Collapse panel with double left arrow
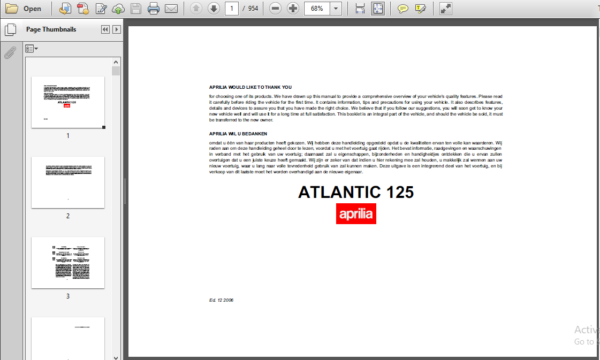600x360 pixels. (x=105, y=29)
